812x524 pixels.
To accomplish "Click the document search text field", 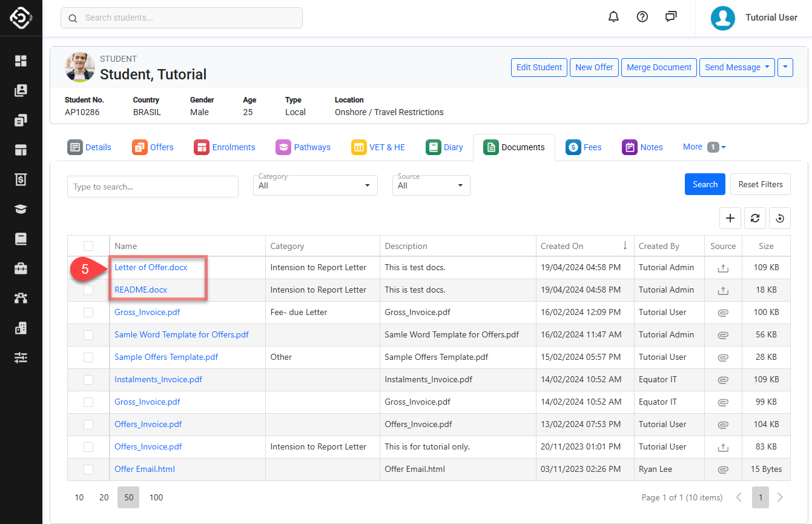I will coord(153,187).
